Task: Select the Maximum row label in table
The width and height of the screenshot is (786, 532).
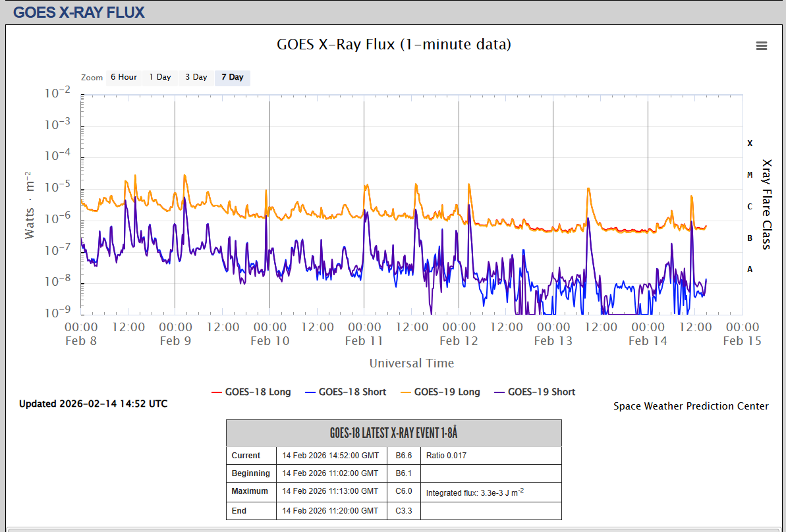Action: (250, 491)
